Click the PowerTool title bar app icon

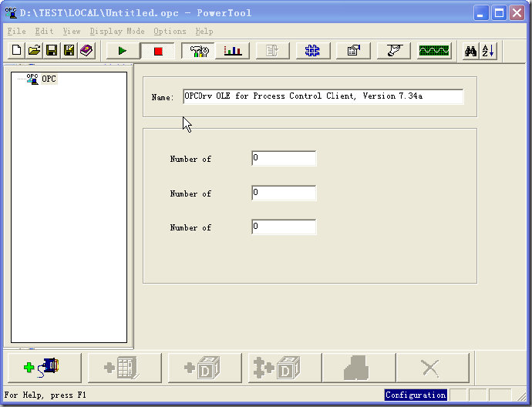click(x=11, y=12)
